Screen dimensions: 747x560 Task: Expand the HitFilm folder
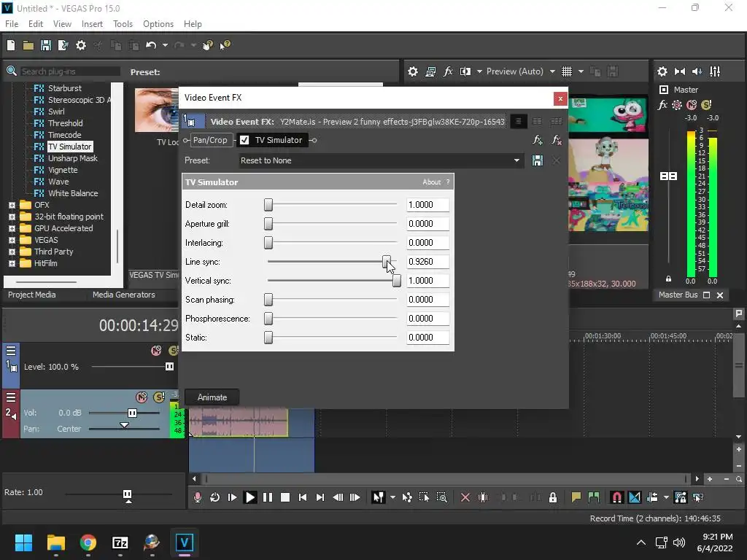click(x=12, y=263)
